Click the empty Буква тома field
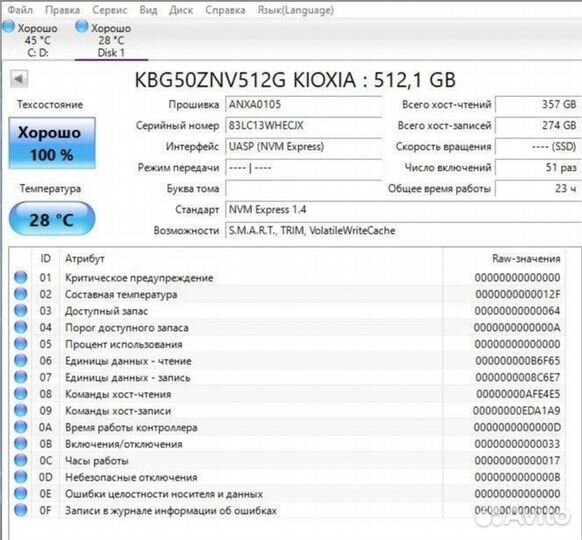This screenshot has height=540, width=582. click(x=304, y=189)
